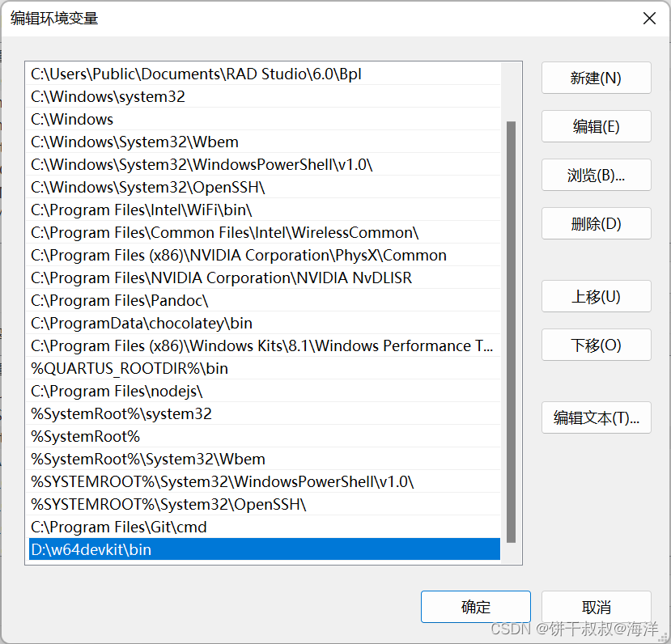Select the Git\cmd path entry
This screenshot has width=671, height=644.
coord(265,527)
